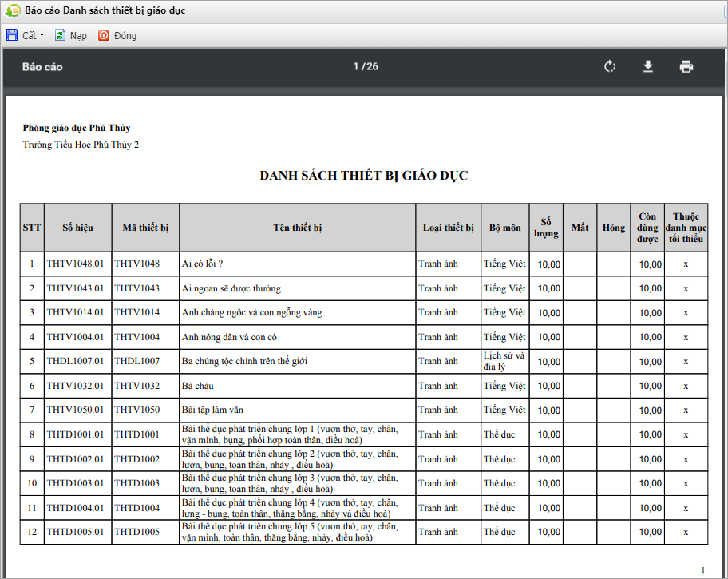Click the Báo cáo viewer title
The image size is (728, 579).
pos(42,67)
